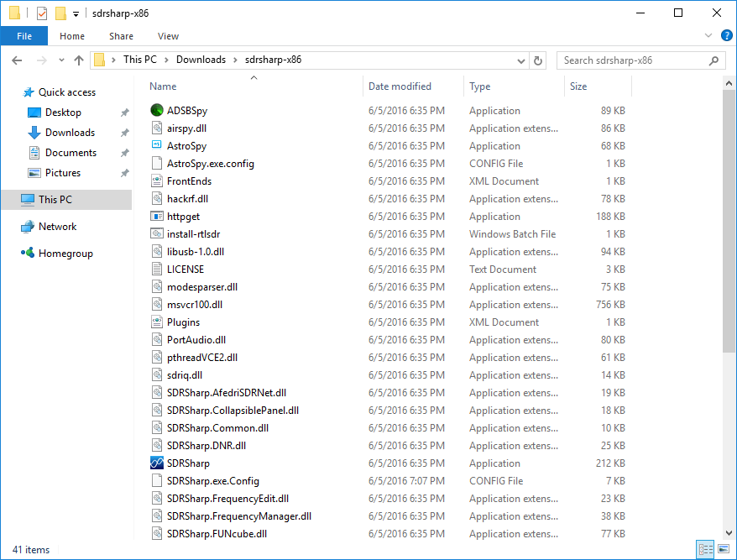Image resolution: width=737 pixels, height=560 pixels.
Task: Open Customize Quick Access Toolbar dropdown
Action: click(76, 14)
